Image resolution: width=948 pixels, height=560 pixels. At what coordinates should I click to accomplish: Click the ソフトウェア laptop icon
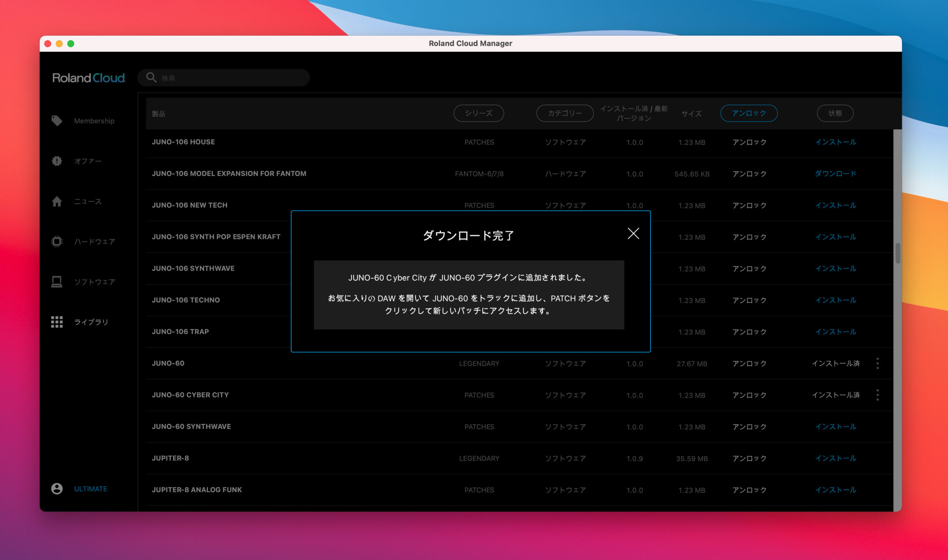tap(57, 282)
